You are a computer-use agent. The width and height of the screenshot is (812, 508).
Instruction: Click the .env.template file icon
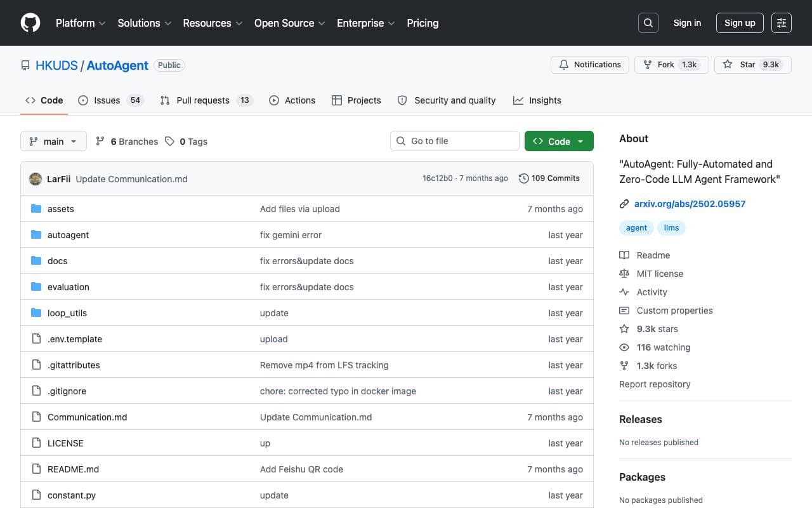(36, 339)
